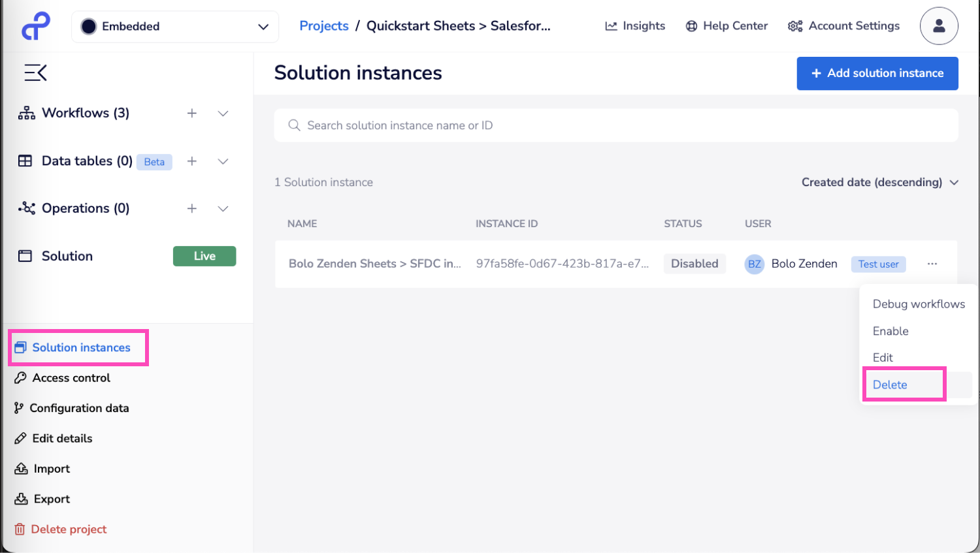Open Data tables via its grid icon
This screenshot has height=553, width=980.
pos(25,161)
